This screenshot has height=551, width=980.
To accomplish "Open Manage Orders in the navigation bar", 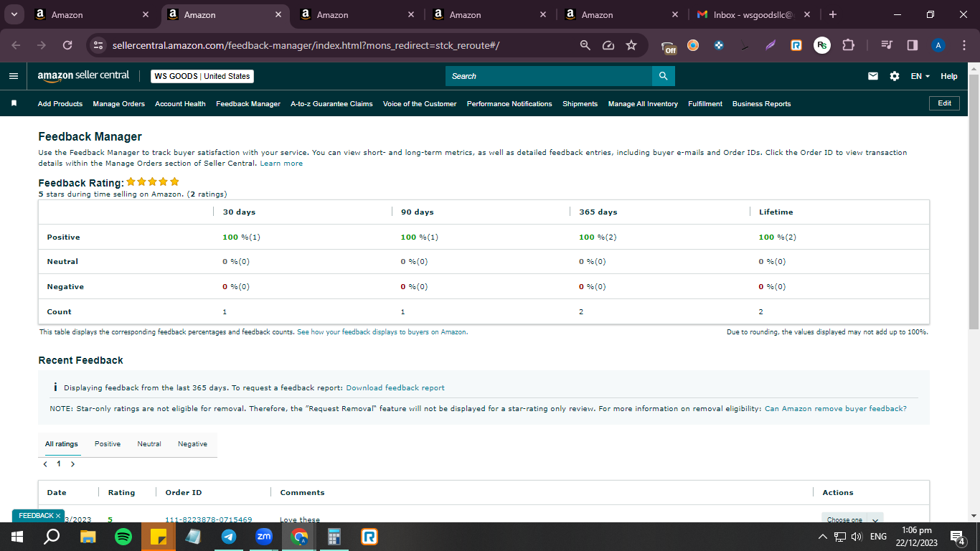I will (119, 104).
